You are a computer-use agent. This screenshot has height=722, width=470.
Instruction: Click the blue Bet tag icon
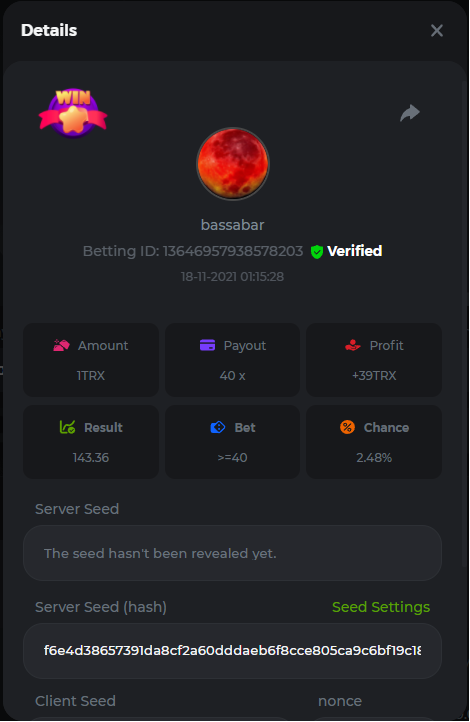pyautogui.click(x=218, y=427)
